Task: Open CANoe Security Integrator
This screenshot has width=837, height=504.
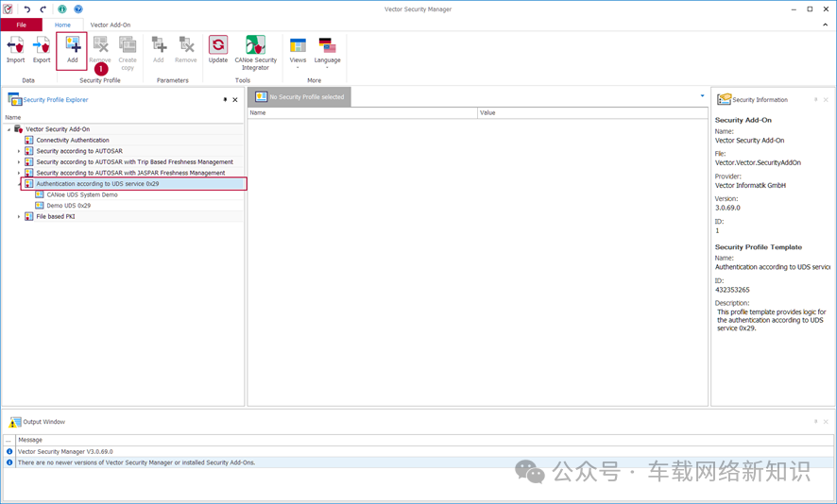Action: click(256, 53)
